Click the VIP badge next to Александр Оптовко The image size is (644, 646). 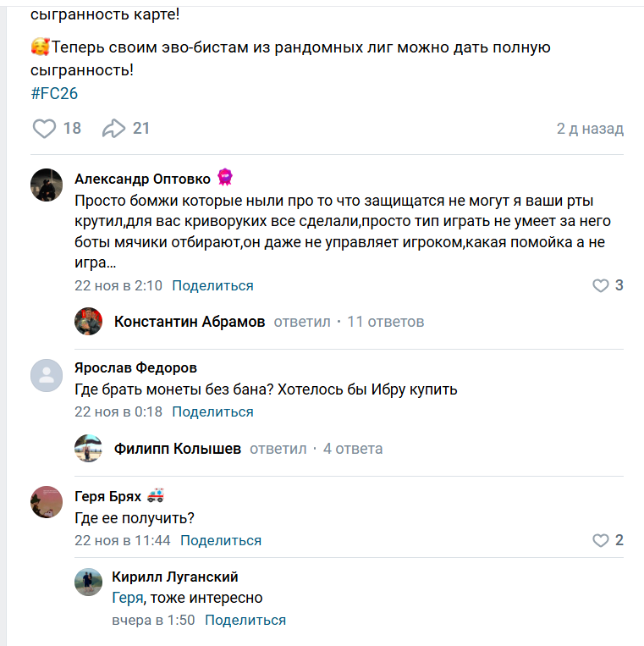click(x=225, y=179)
